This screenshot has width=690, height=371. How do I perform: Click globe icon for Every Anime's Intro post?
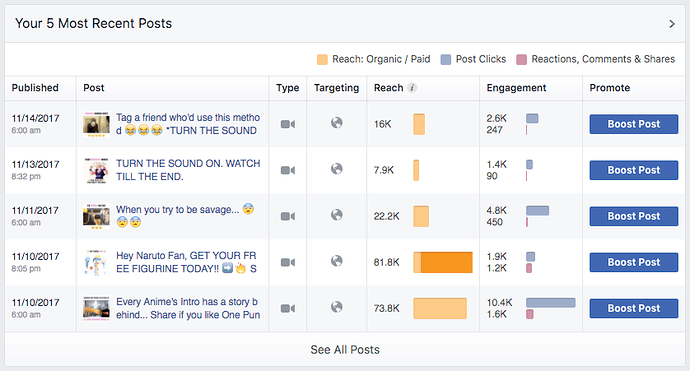click(337, 307)
